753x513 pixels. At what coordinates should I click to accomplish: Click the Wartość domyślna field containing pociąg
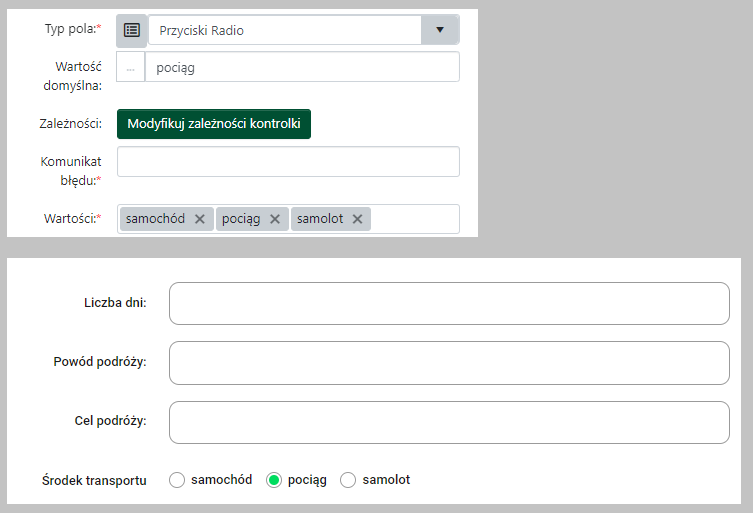click(x=300, y=67)
